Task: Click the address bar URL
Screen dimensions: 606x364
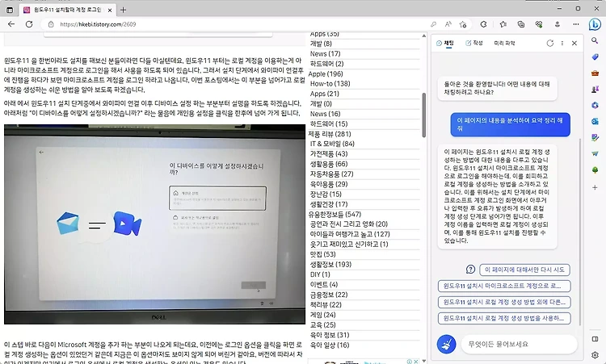Action: (x=98, y=24)
